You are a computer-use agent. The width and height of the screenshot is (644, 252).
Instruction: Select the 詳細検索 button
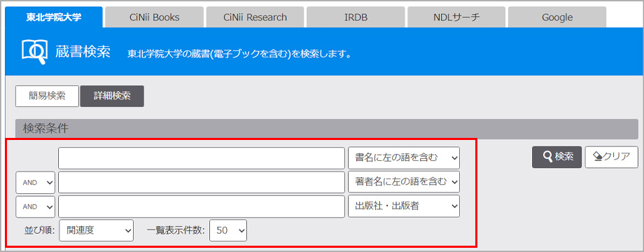coord(112,96)
